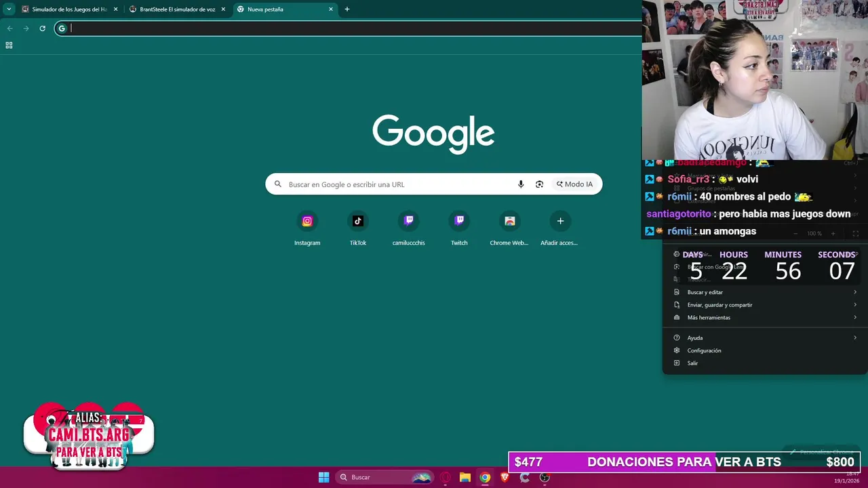Close the Nueva pestaña tab

[x=331, y=9]
